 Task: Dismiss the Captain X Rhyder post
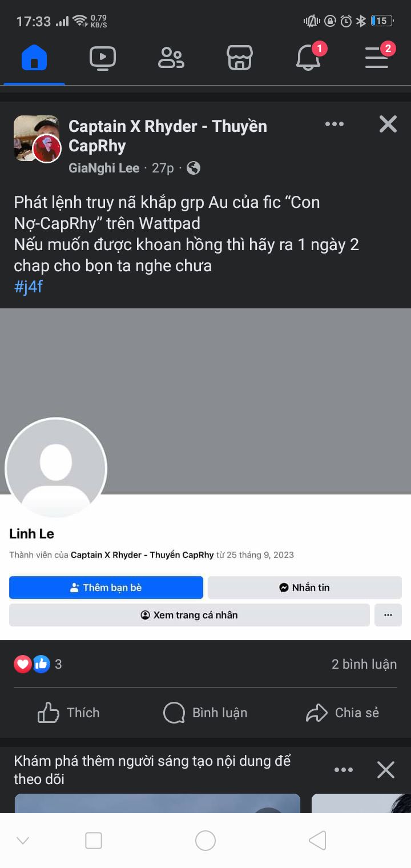388,124
